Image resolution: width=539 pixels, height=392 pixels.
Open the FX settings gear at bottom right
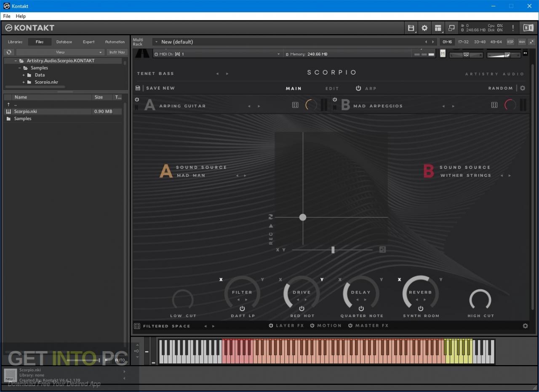pos(525,326)
